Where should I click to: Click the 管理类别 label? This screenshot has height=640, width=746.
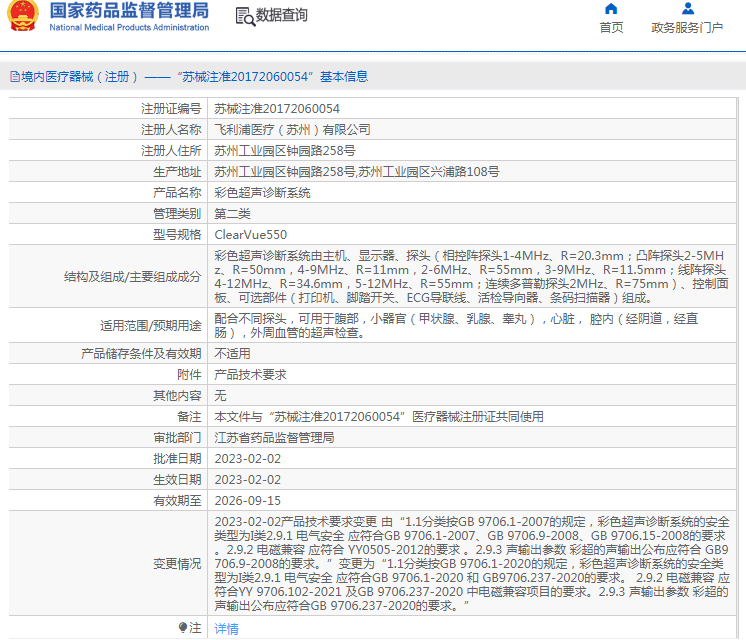(177, 214)
